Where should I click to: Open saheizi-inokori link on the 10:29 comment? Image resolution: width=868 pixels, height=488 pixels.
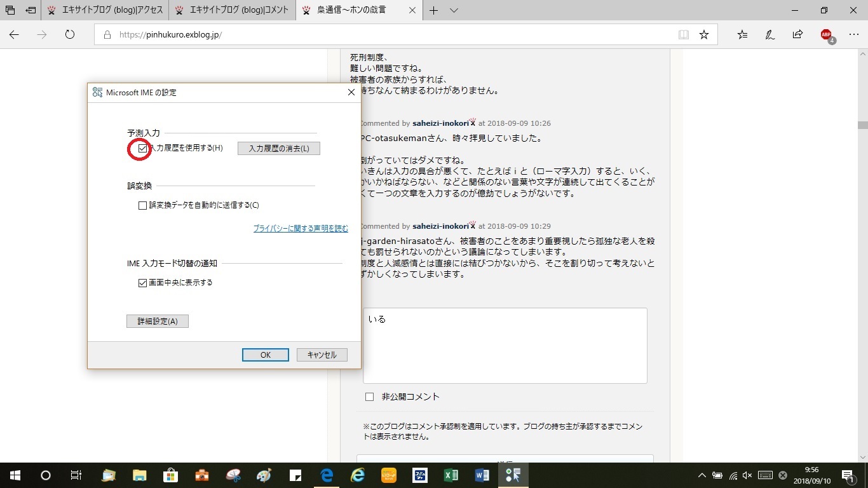point(440,226)
